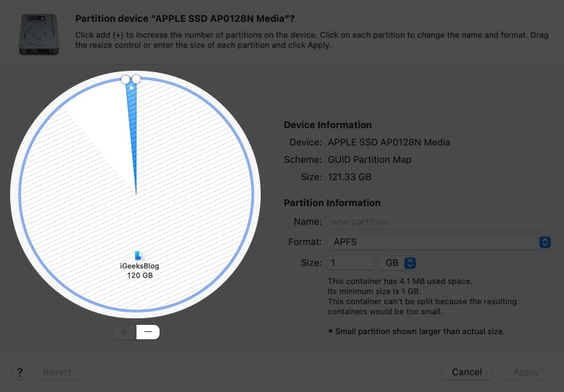
Task: Remove partition with the minus button
Action: [148, 331]
